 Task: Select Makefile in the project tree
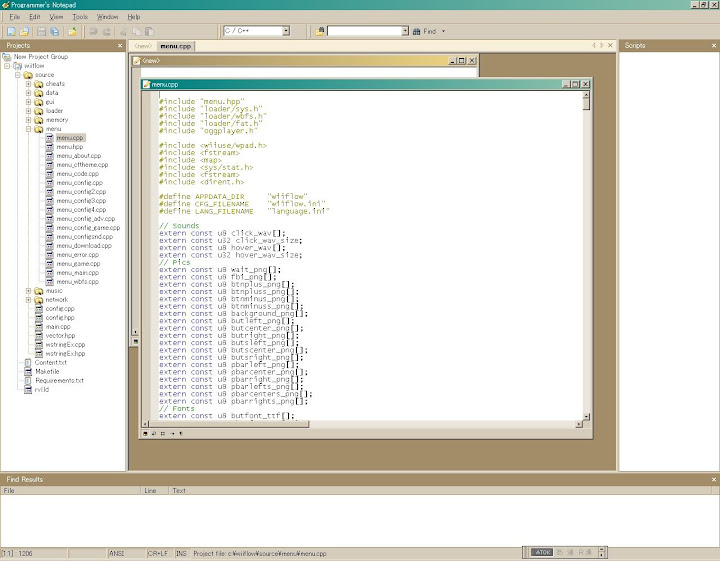tap(47, 372)
